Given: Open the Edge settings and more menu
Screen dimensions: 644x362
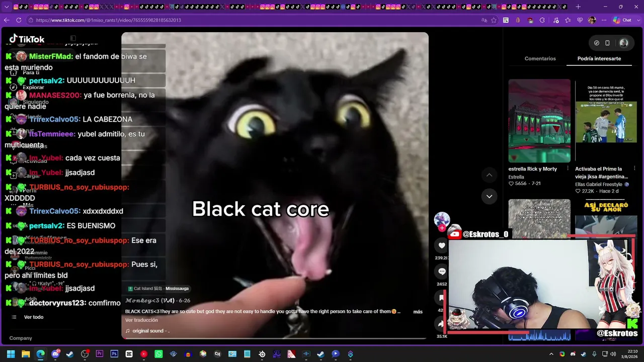Looking at the screenshot, I should (604, 20).
